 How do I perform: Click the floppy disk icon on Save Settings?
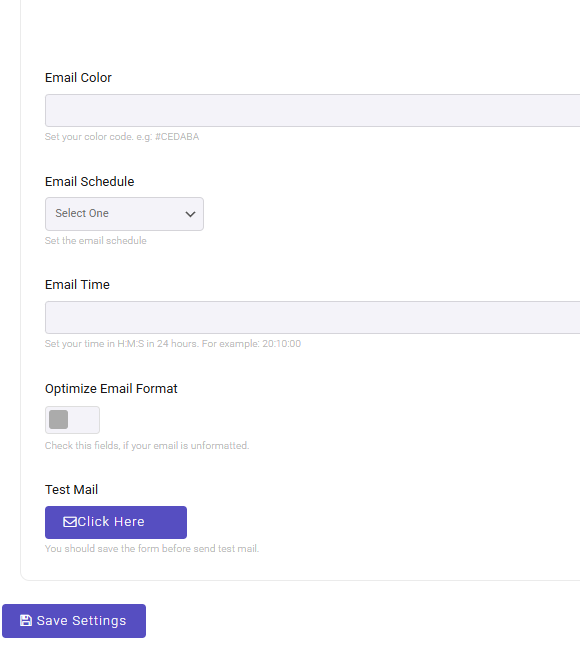pos(26,620)
